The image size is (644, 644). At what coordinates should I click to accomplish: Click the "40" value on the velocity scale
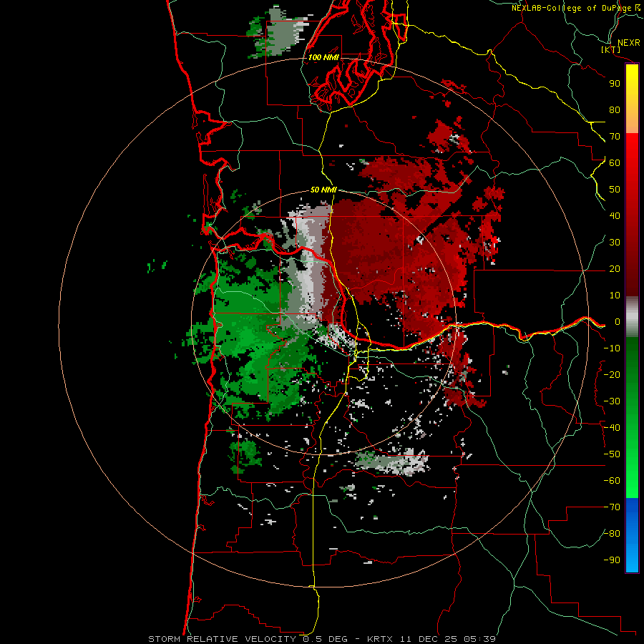(615, 216)
